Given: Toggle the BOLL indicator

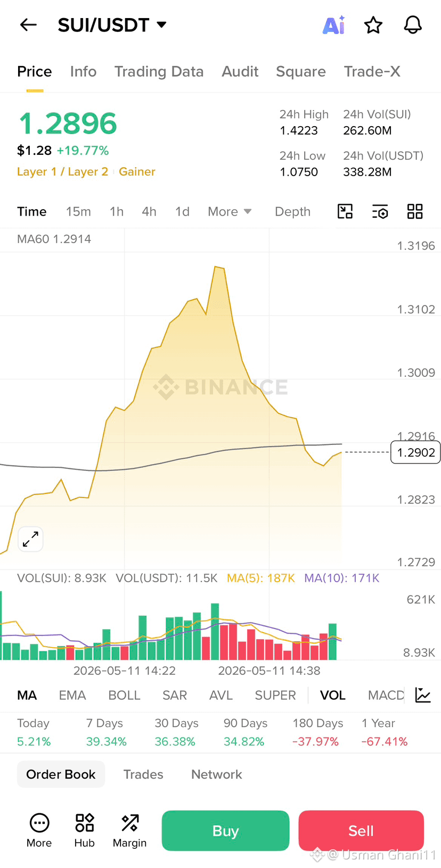Looking at the screenshot, I should [x=124, y=696].
